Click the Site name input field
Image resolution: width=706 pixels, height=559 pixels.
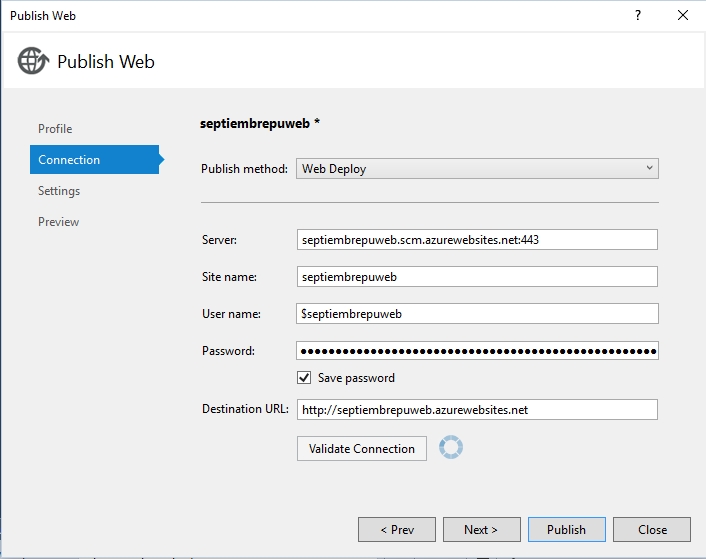pos(477,277)
